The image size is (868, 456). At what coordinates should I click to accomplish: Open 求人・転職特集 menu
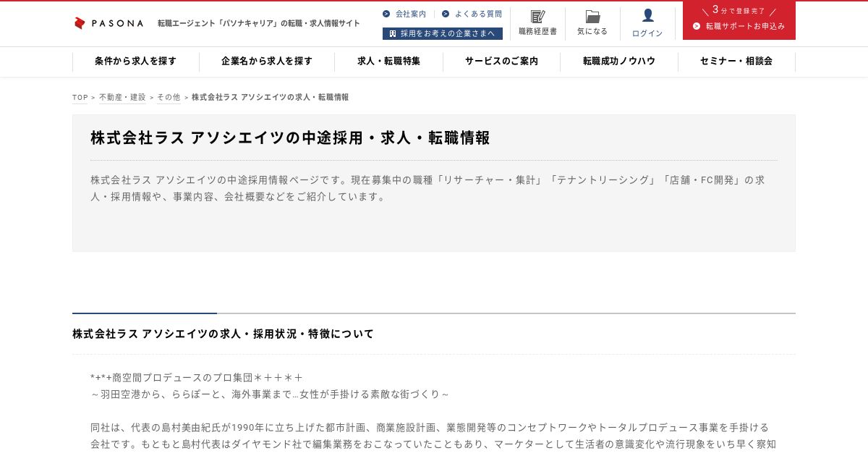pos(388,62)
